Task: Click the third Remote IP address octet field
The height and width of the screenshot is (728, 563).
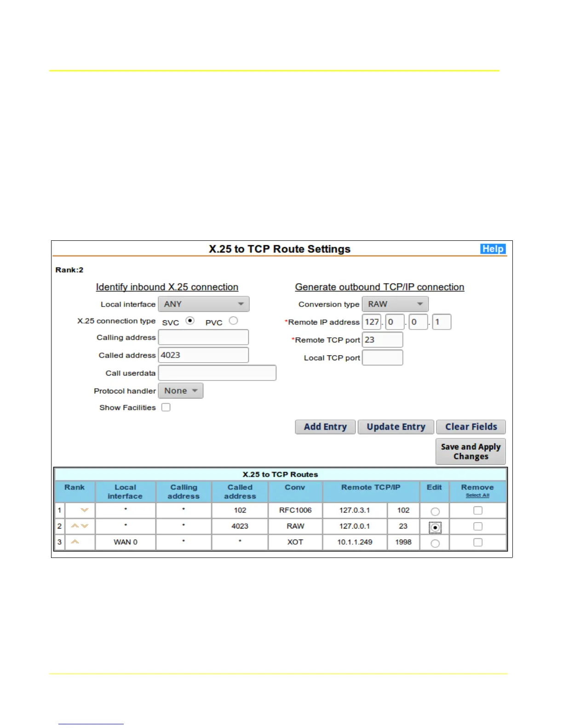Action: [x=419, y=322]
